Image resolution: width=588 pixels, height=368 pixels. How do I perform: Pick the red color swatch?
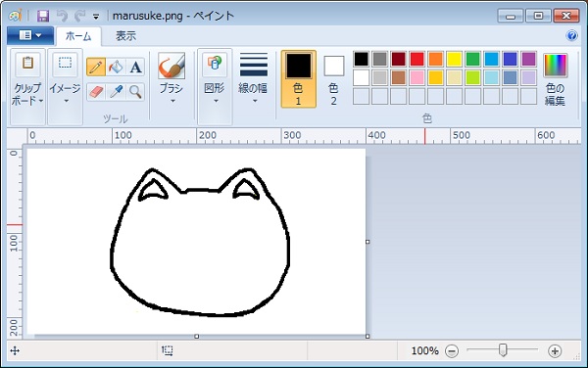point(417,59)
